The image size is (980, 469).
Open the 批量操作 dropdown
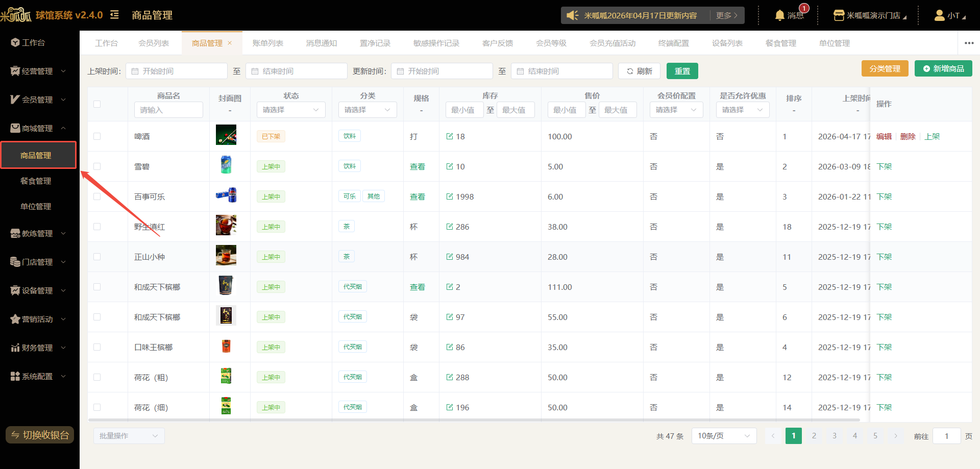[129, 436]
